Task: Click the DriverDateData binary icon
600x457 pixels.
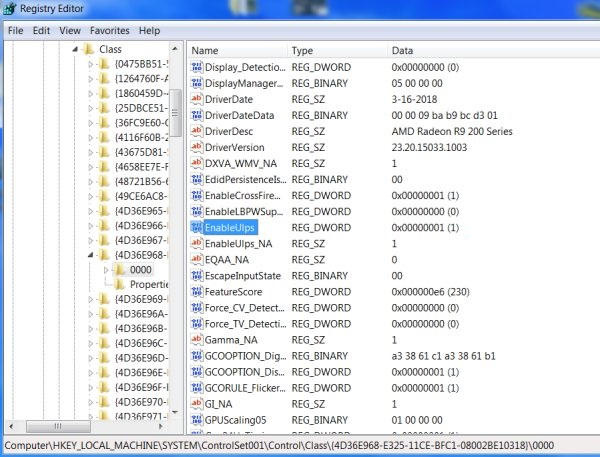Action: click(x=196, y=116)
